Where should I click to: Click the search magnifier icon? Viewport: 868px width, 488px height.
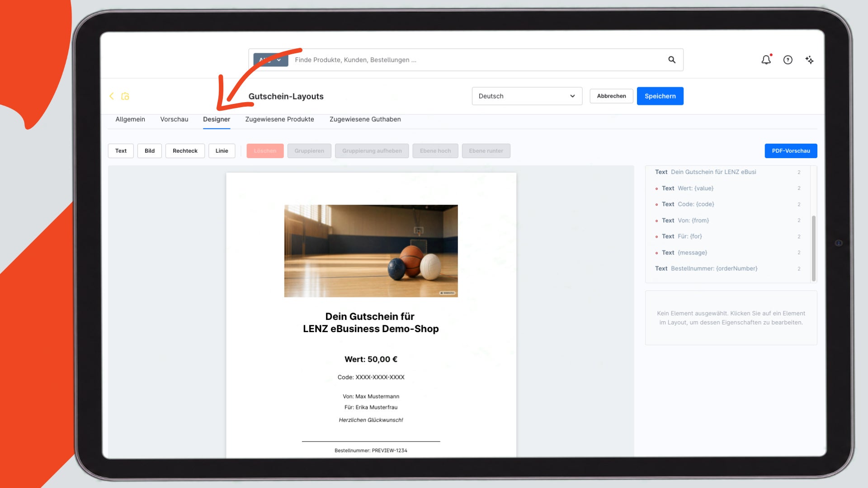(672, 60)
